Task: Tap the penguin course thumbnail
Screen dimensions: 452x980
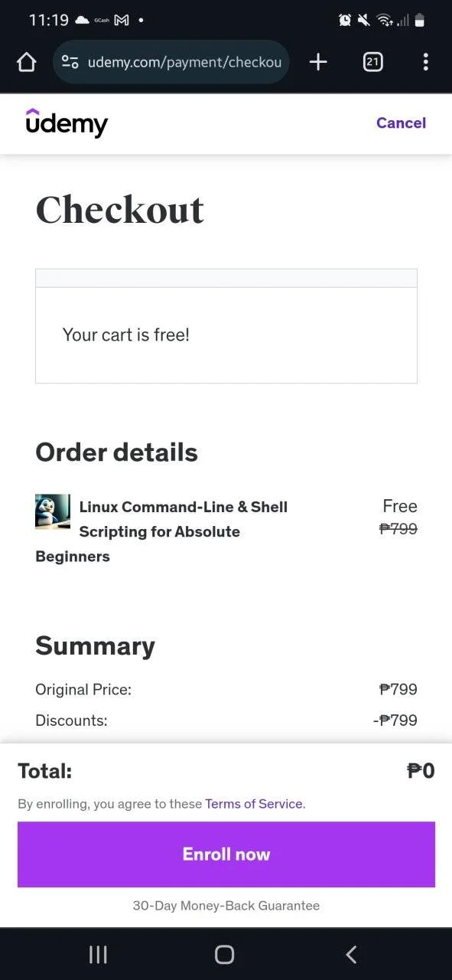Action: coord(53,511)
